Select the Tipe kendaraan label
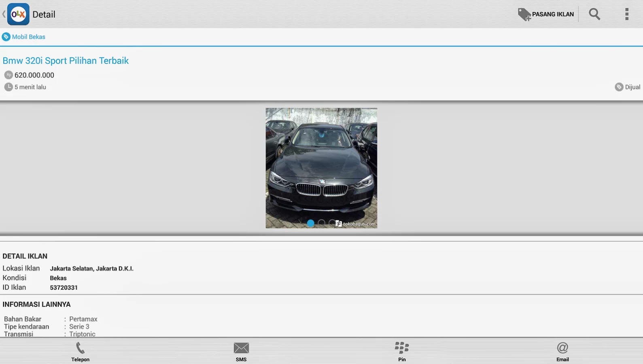The image size is (643, 364). 26,326
